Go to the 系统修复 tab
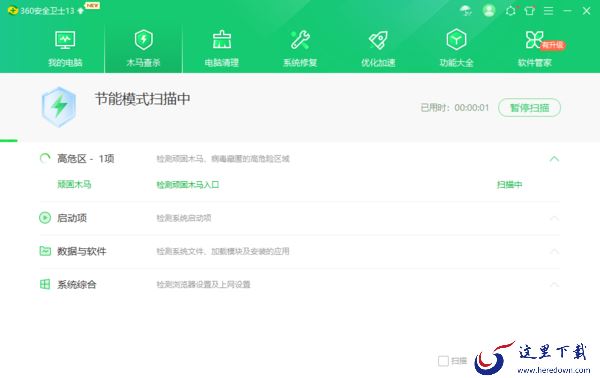 [300, 49]
